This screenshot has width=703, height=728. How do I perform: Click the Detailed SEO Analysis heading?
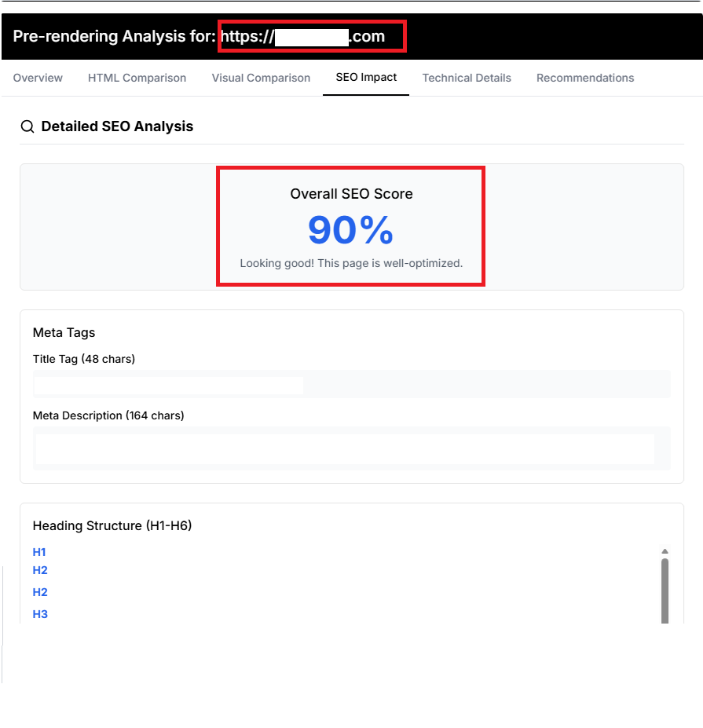tap(117, 126)
